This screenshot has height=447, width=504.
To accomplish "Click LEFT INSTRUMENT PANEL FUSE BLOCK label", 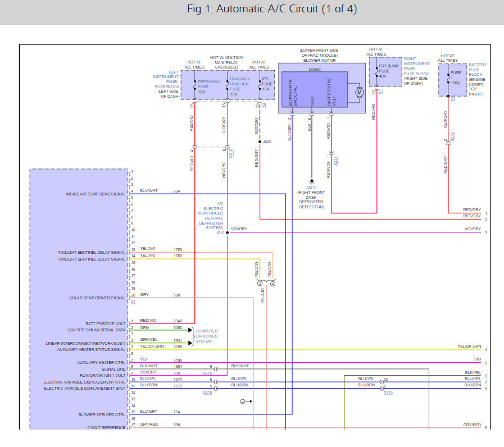I will [x=166, y=79].
